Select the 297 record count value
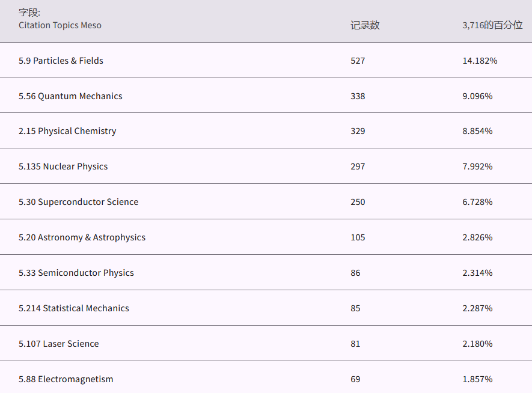 coord(358,166)
